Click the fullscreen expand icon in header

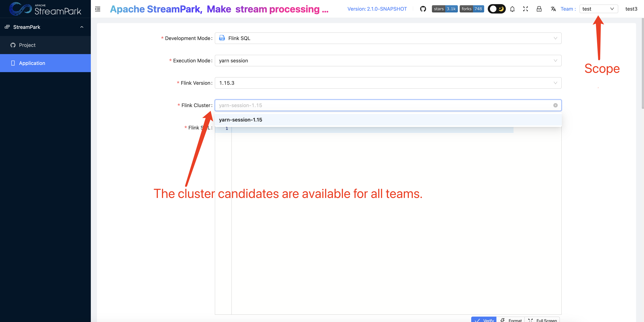[x=525, y=9]
